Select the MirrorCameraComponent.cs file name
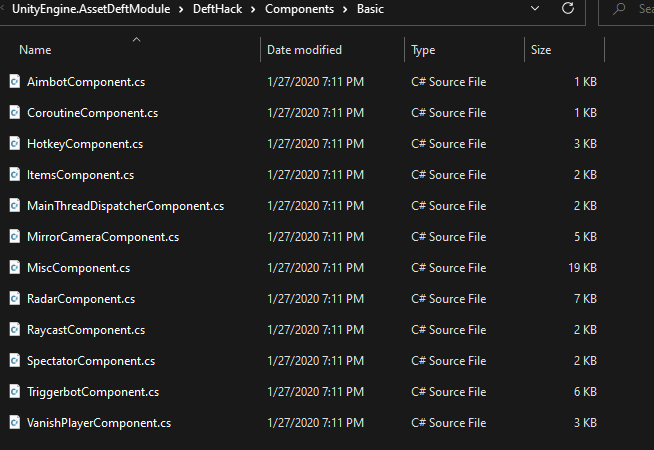654x450 pixels. (x=103, y=237)
